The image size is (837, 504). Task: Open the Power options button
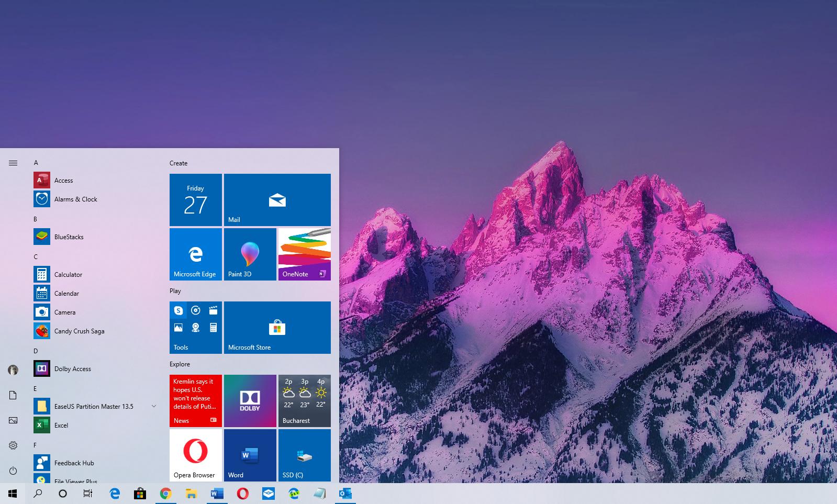click(x=13, y=471)
